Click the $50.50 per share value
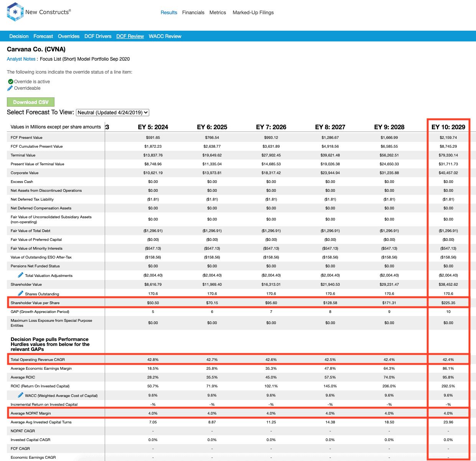 (x=153, y=303)
